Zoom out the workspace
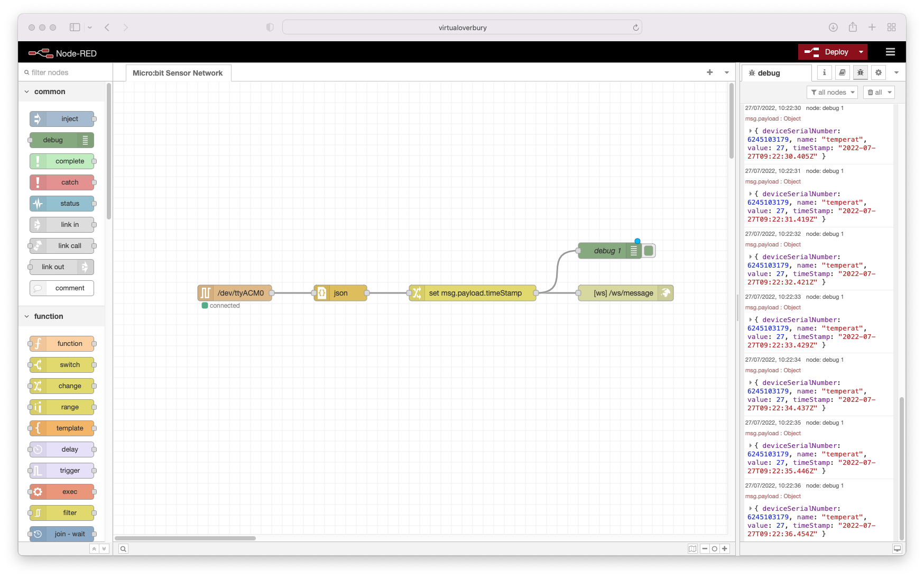Screen dimensions: 924x578 (x=705, y=549)
